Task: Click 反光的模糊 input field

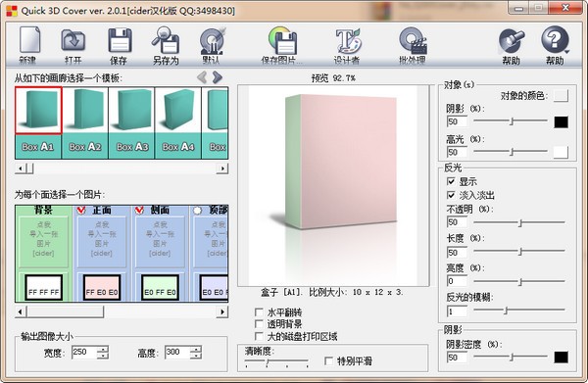Action: click(x=457, y=311)
